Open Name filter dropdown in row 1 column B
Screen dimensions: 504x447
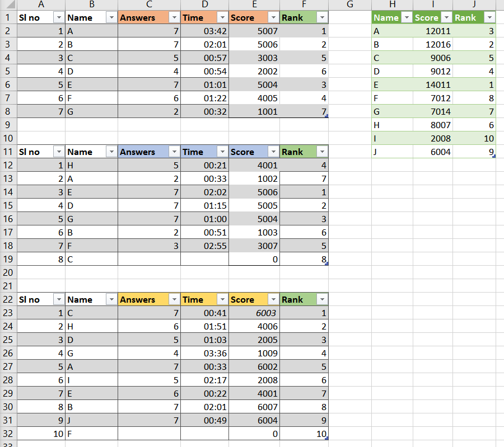(x=111, y=17)
